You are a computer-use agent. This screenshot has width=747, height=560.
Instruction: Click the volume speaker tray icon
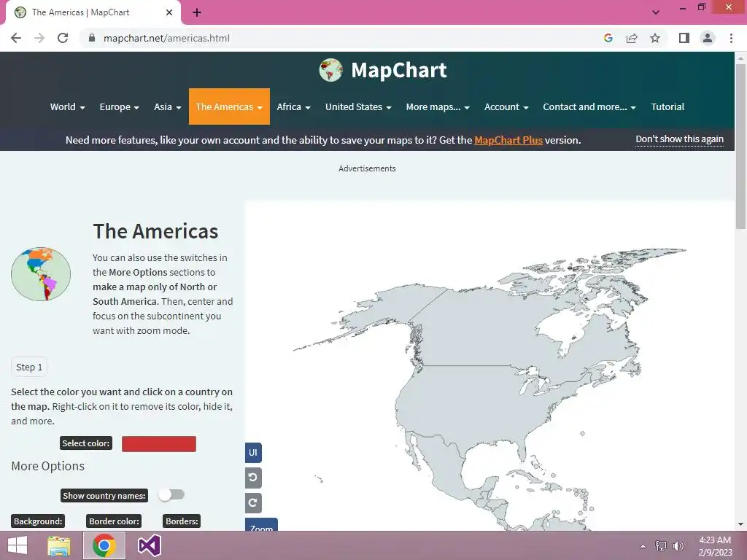tap(678, 546)
